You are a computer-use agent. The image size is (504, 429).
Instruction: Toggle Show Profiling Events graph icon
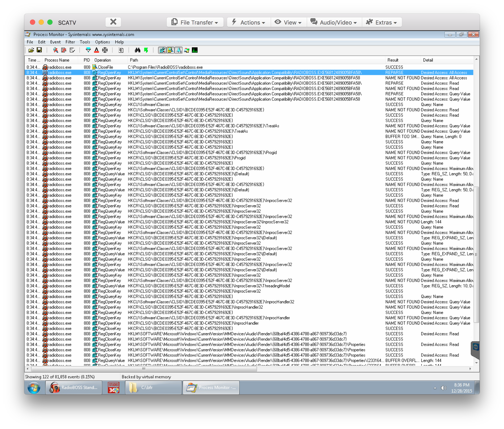click(x=195, y=50)
